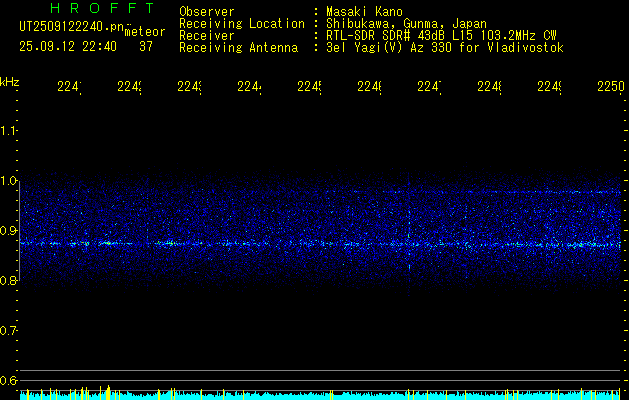Screen dimensions: 629x400
Task: Select the file name UT2509122240.pn
Action: [72, 27]
